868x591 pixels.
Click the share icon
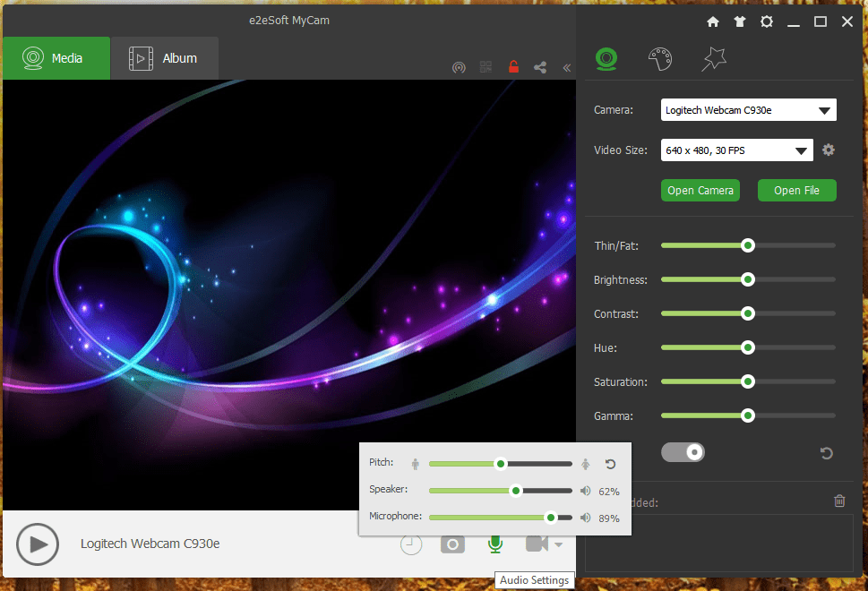pos(540,67)
